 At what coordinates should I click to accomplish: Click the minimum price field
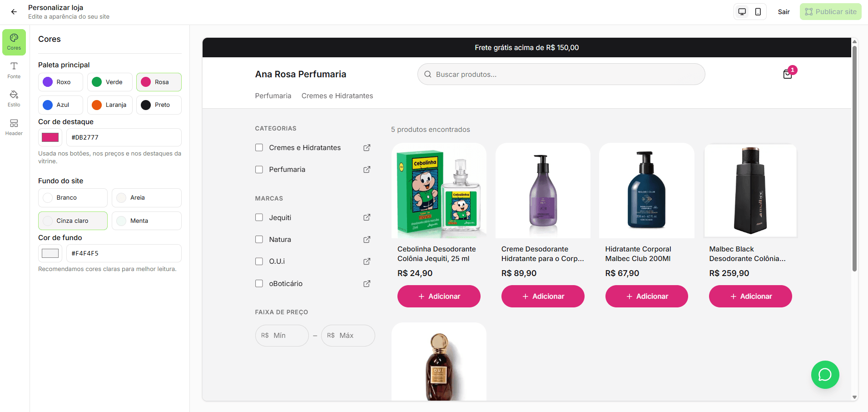282,336
